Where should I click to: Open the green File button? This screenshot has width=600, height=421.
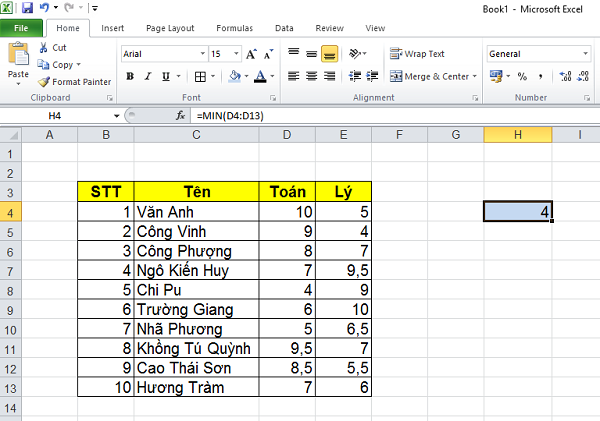[21, 29]
